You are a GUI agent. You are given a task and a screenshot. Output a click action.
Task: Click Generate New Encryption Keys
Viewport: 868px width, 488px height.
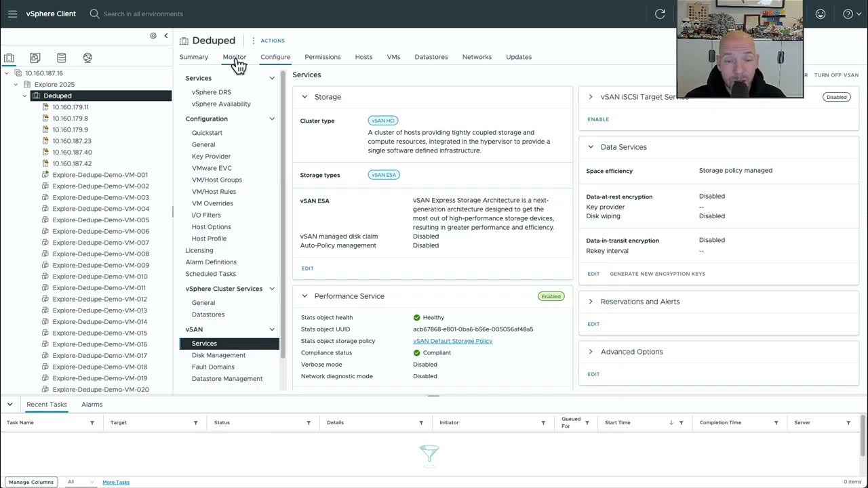(657, 274)
